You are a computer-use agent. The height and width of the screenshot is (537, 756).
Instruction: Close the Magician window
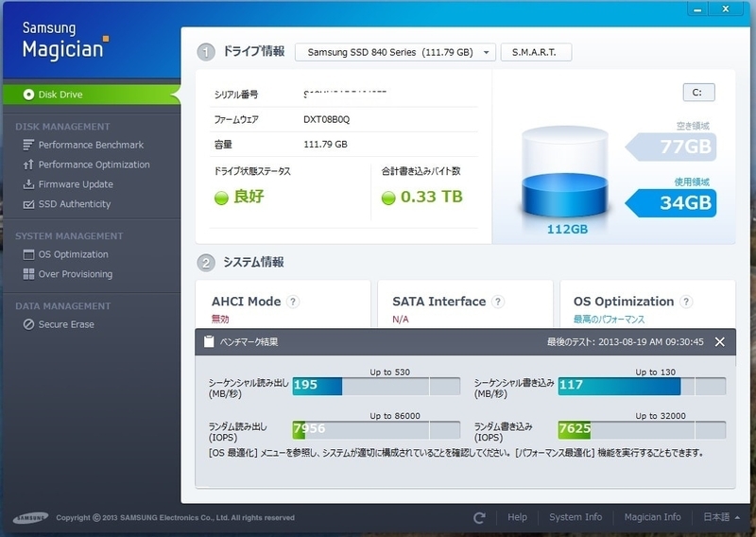[x=725, y=9]
